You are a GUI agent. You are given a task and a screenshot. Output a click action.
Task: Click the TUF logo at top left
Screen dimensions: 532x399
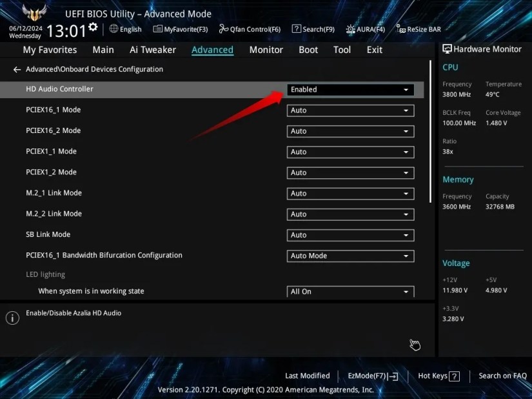click(x=34, y=12)
